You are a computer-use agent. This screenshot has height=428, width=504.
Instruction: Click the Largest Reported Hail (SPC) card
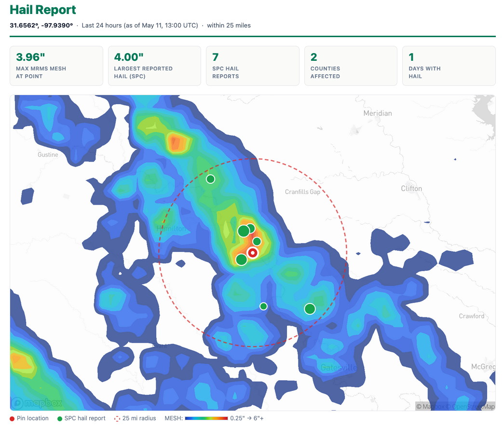click(x=155, y=66)
